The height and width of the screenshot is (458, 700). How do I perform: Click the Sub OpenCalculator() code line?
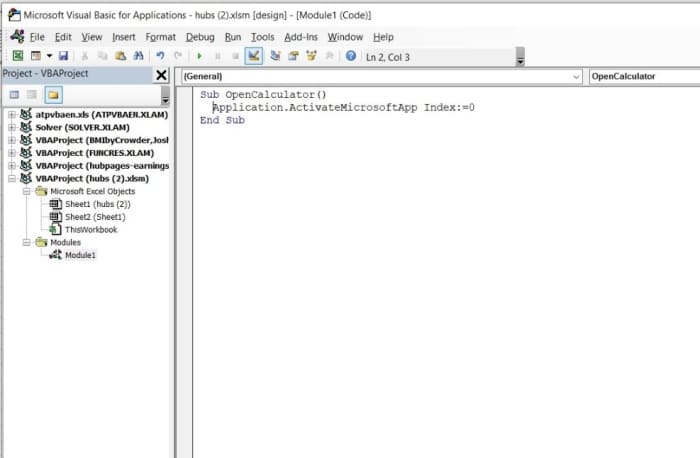(x=263, y=95)
